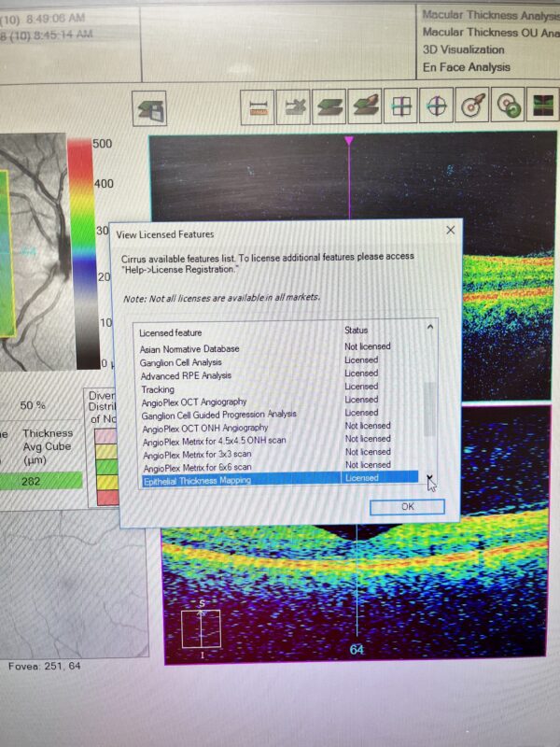Select the caliper ruler measurement tool
Viewport: 560px width, 747px height.
click(258, 107)
